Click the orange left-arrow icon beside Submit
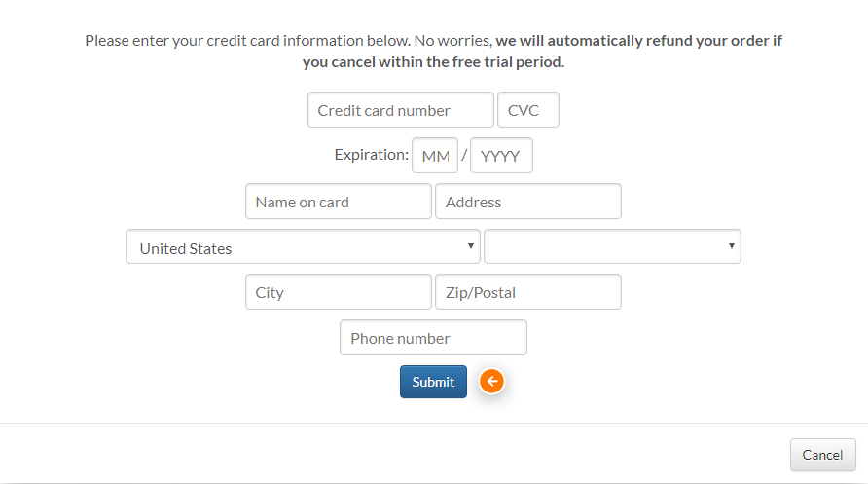The image size is (868, 484). [491, 381]
